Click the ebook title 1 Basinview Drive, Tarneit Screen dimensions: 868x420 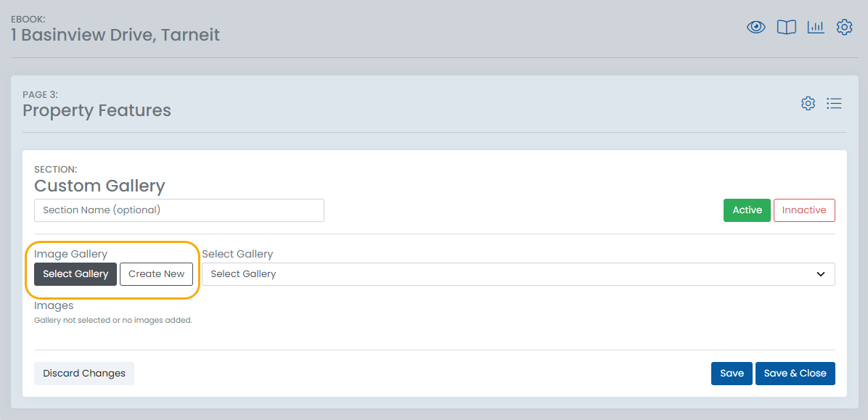coord(115,35)
